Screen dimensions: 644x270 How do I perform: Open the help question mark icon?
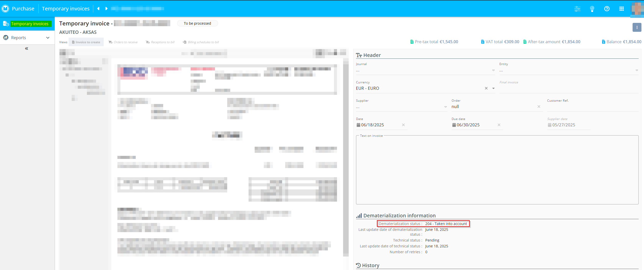(607, 9)
